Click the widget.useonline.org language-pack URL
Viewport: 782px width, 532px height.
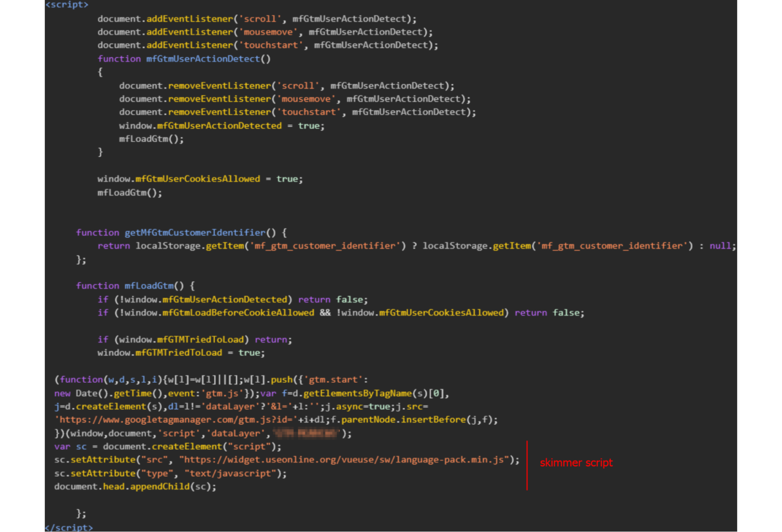[x=344, y=460]
